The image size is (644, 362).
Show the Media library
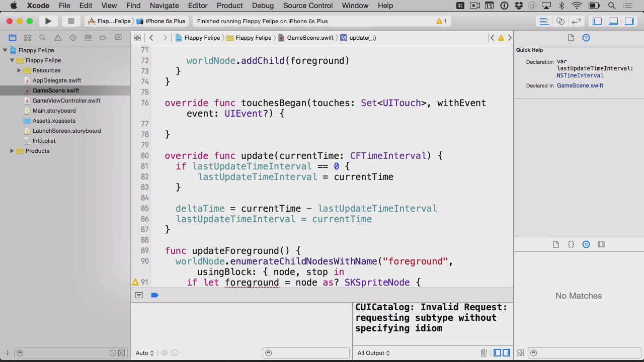pyautogui.click(x=601, y=244)
